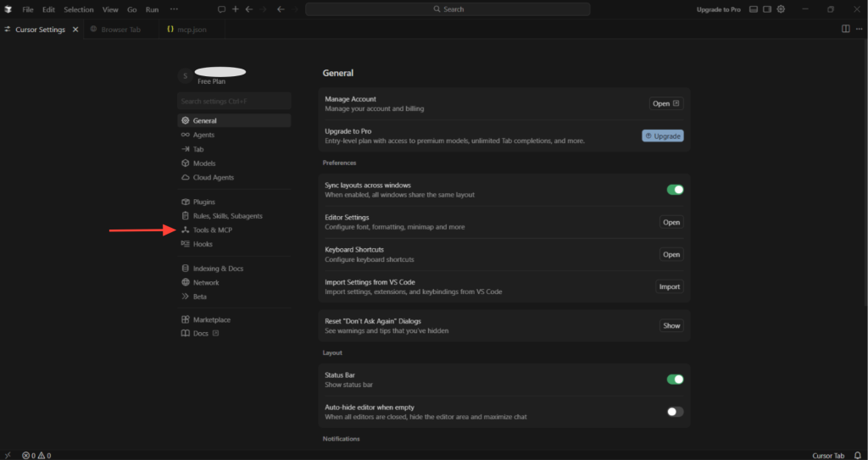Click errors and warnings count in status bar
868x460 pixels.
coord(36,456)
